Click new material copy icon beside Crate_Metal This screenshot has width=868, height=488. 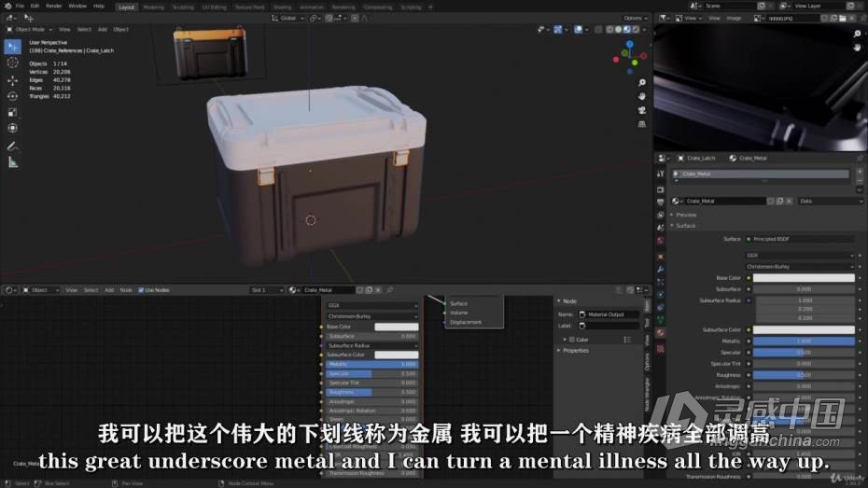[780, 201]
